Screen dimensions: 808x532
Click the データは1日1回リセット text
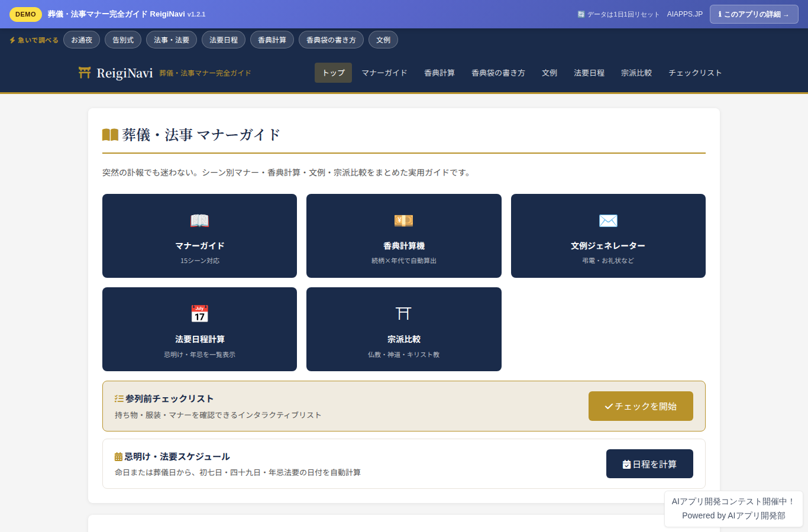(x=623, y=14)
